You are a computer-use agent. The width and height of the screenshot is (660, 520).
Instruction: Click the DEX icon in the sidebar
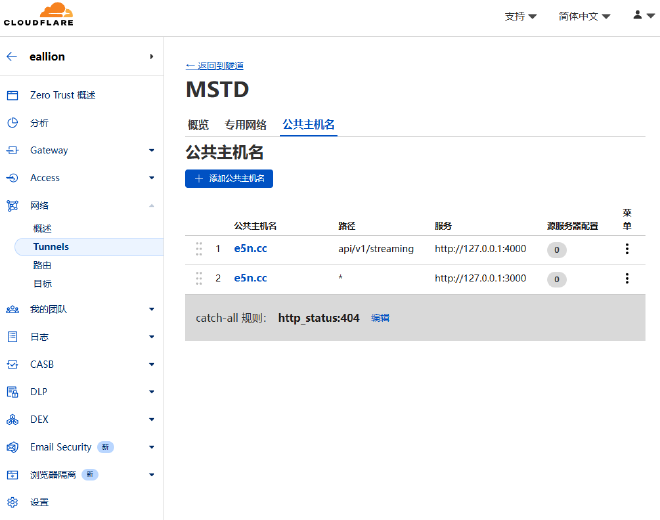[x=13, y=419]
